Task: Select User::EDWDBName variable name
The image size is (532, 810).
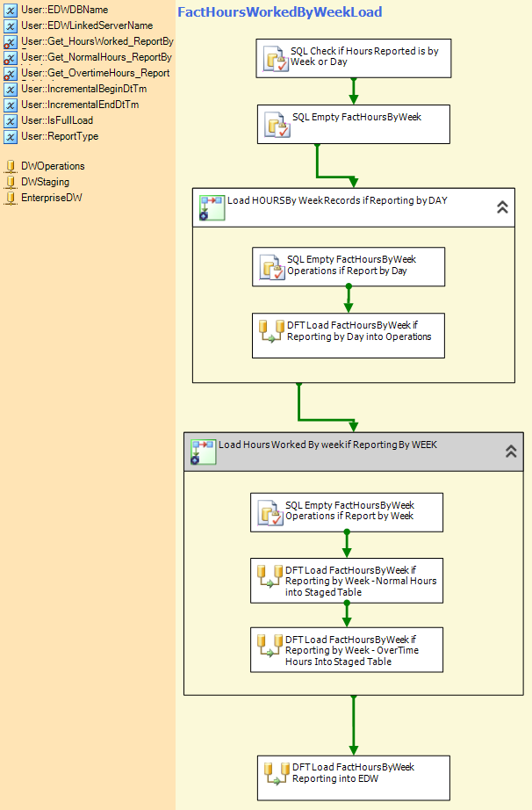Action: 64,10
